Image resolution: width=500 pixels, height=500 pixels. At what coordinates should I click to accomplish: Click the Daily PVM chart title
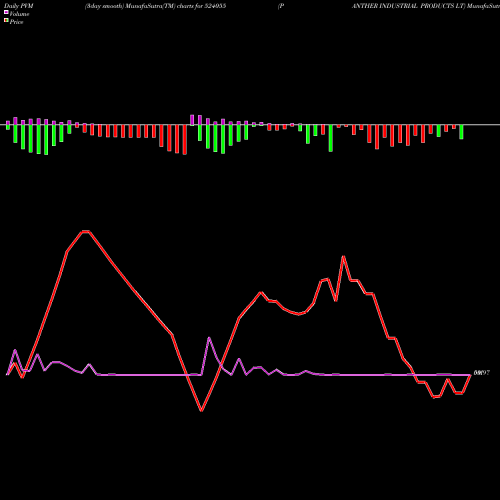19,6
